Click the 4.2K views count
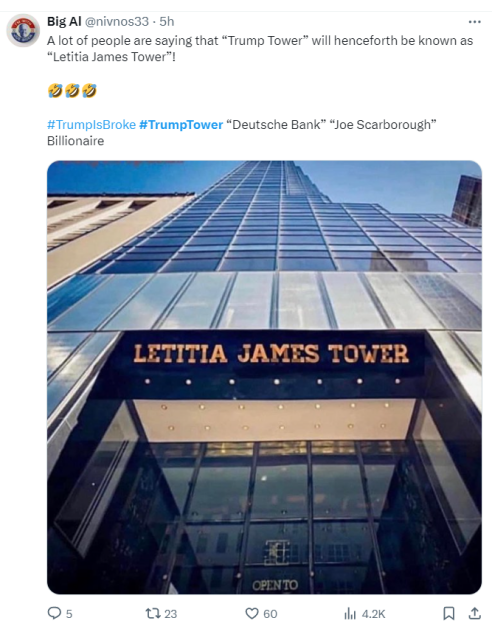The width and height of the screenshot is (493, 633). pos(373,614)
